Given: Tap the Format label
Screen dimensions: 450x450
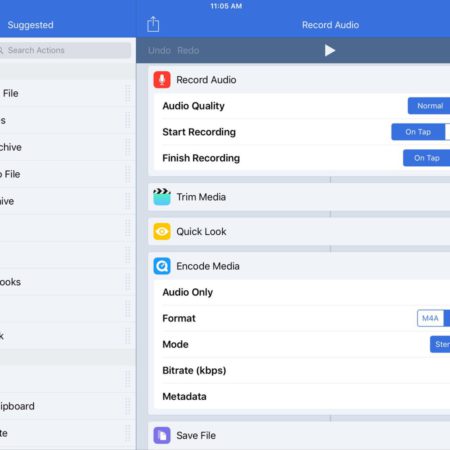Looking at the screenshot, I should coord(179,318).
